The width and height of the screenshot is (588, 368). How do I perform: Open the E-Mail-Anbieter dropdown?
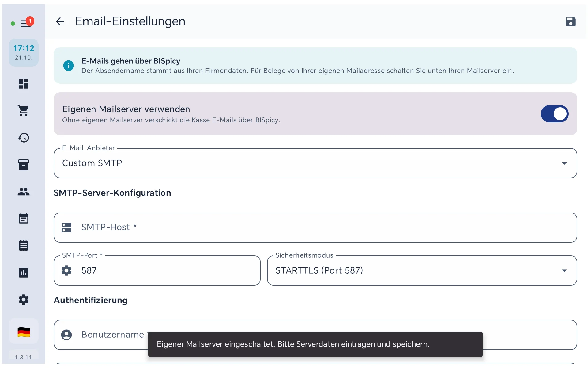click(x=315, y=163)
